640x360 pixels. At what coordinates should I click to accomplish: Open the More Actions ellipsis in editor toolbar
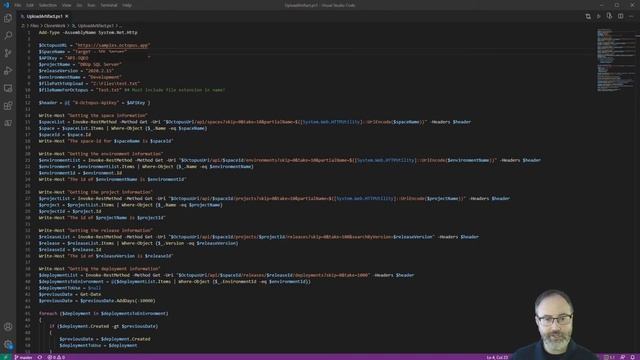pos(631,16)
